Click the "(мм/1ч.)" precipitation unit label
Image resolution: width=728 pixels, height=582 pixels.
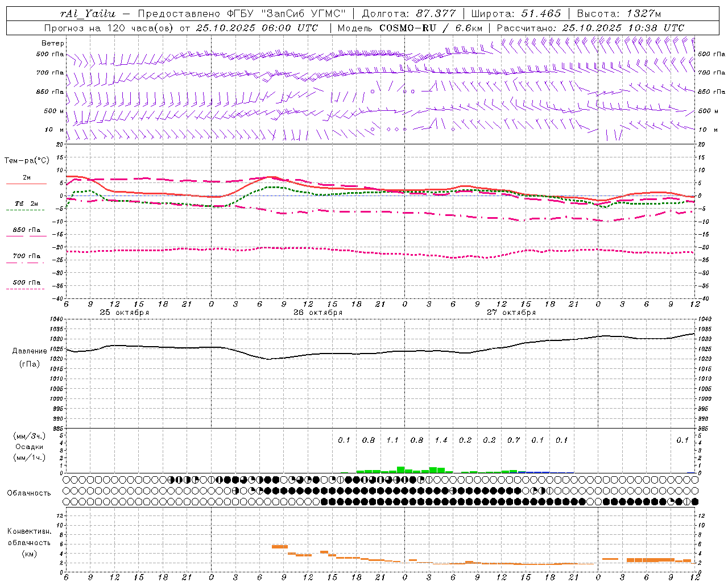point(30,458)
